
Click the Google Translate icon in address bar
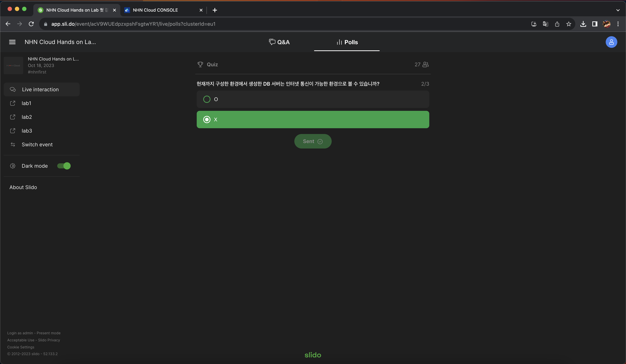click(x=546, y=24)
